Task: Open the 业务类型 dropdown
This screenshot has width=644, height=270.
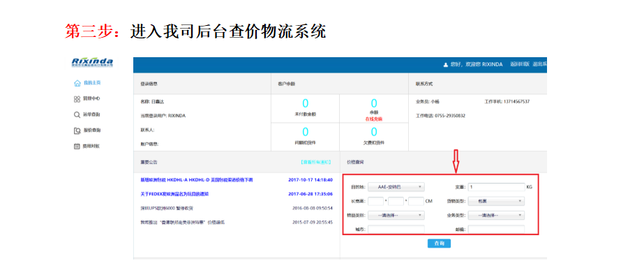Action: pyautogui.click(x=496, y=215)
